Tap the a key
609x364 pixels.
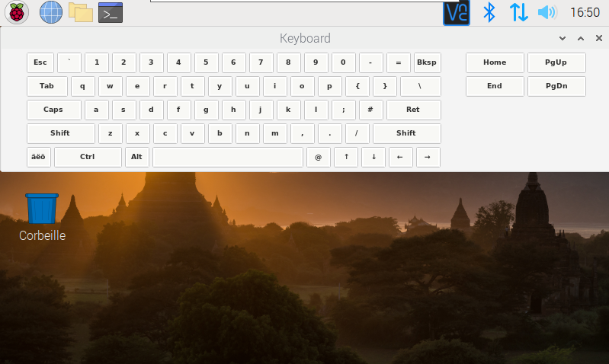click(97, 110)
